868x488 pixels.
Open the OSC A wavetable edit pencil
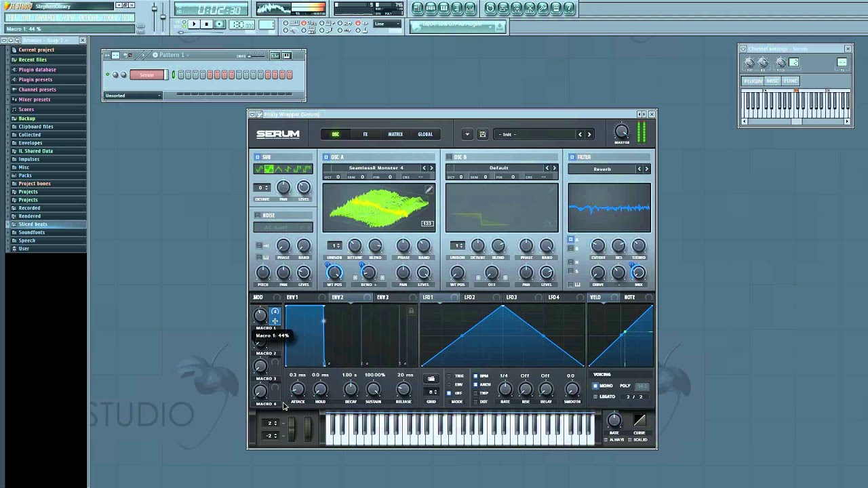(429, 189)
